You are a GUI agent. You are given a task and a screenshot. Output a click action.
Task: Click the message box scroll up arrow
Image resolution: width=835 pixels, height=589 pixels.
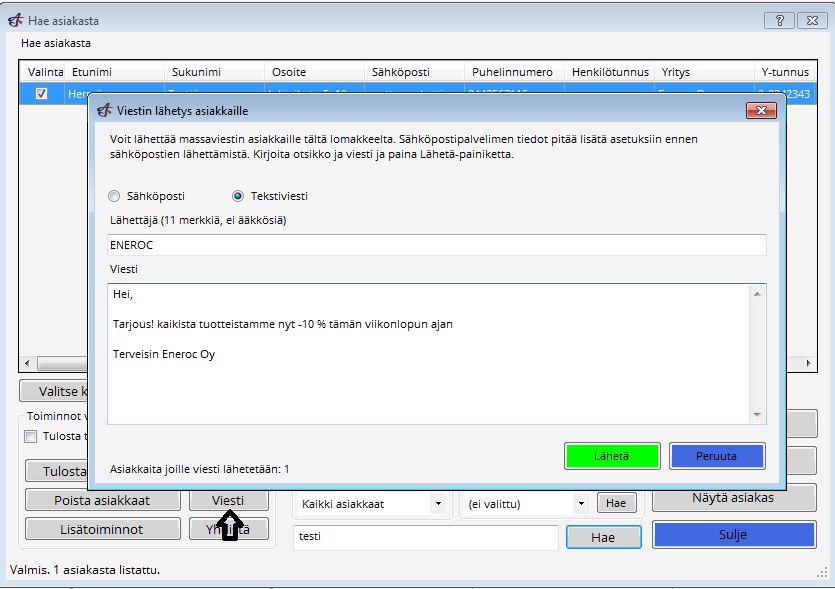(757, 294)
